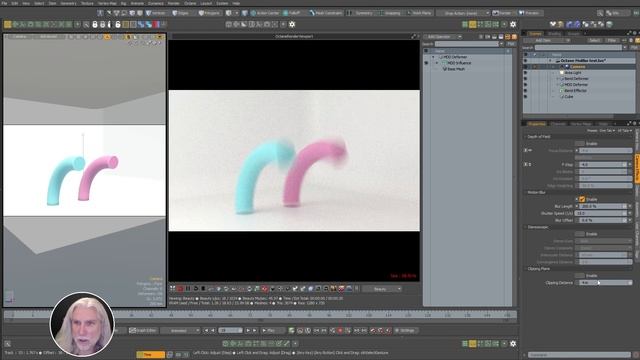Open the Beauty render pass dropdown
640x360 pixels.
[382, 289]
